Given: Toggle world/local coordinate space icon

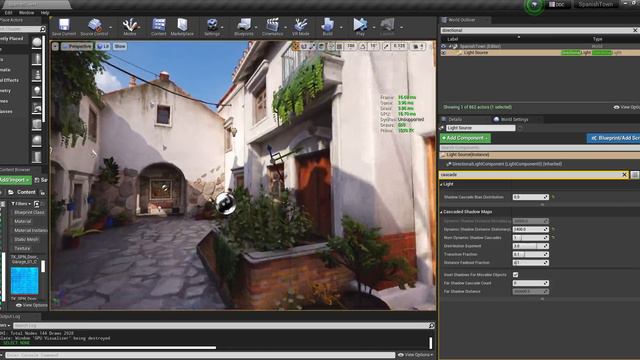Looking at the screenshot, I should (322, 46).
